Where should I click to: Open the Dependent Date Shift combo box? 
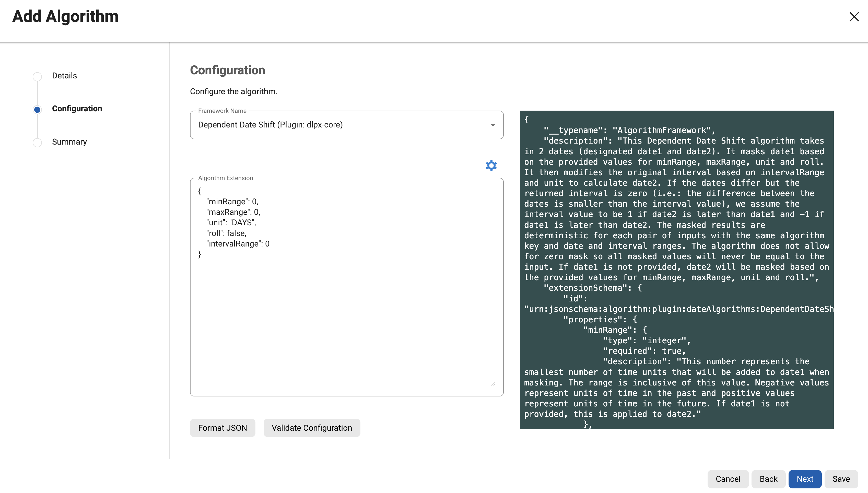pyautogui.click(x=338, y=125)
